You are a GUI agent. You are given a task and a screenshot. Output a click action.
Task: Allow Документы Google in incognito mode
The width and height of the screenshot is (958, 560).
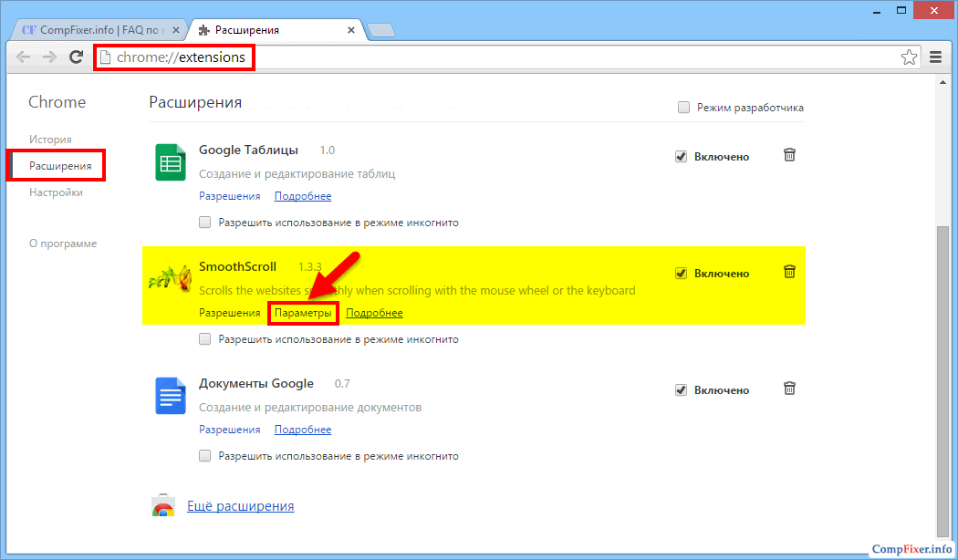pyautogui.click(x=204, y=456)
